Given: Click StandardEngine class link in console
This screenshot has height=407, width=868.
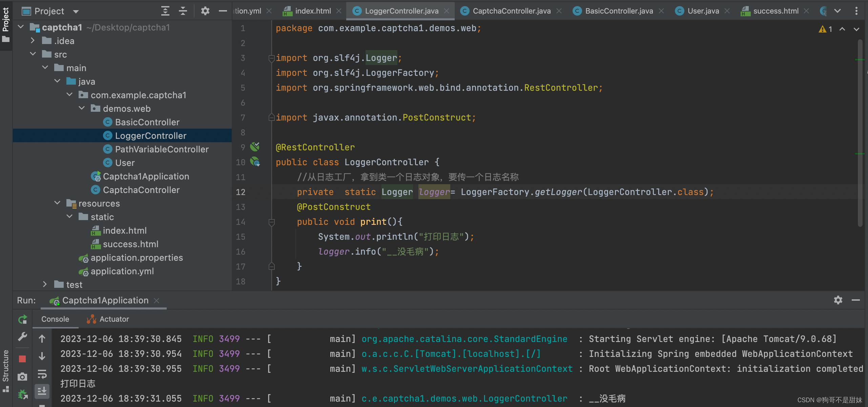Looking at the screenshot, I should [464, 339].
